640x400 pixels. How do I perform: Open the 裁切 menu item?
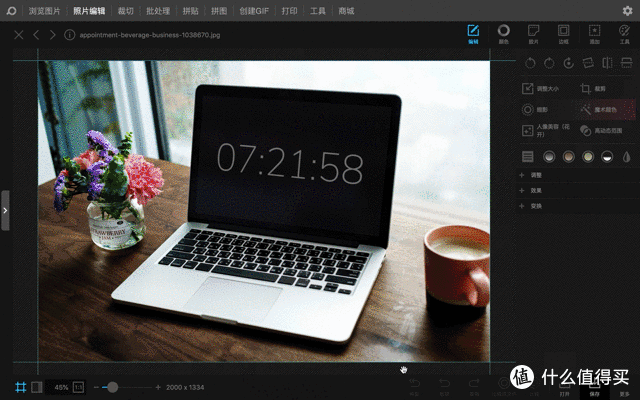(x=126, y=11)
